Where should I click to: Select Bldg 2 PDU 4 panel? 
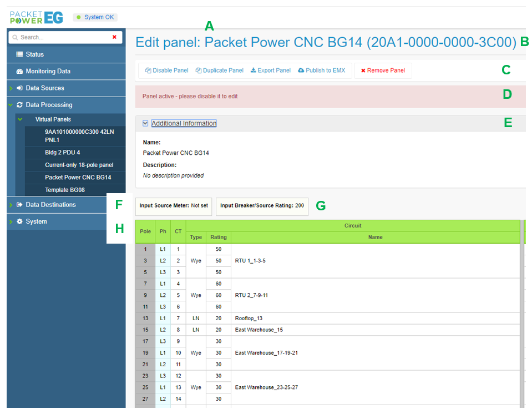(x=62, y=153)
